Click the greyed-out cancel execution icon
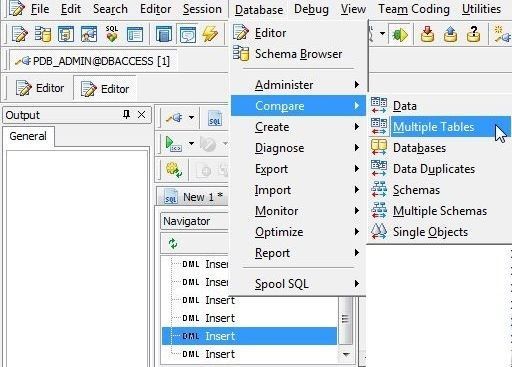 (x=208, y=144)
